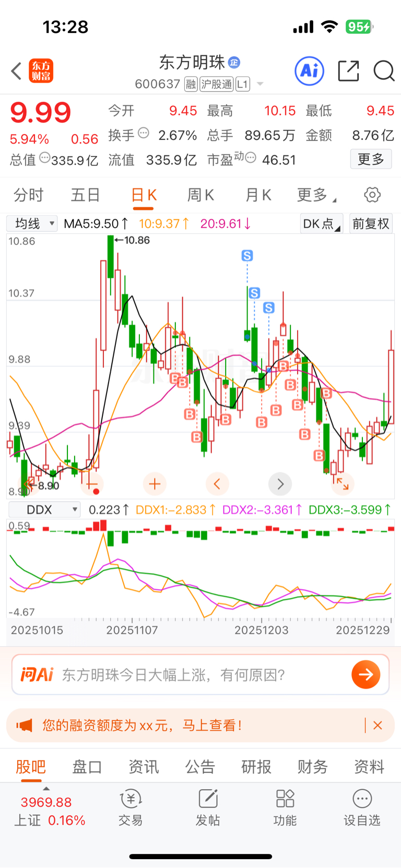The height and width of the screenshot is (868, 401).
Task: Tap the 更多 button in quote details
Action: point(371,159)
